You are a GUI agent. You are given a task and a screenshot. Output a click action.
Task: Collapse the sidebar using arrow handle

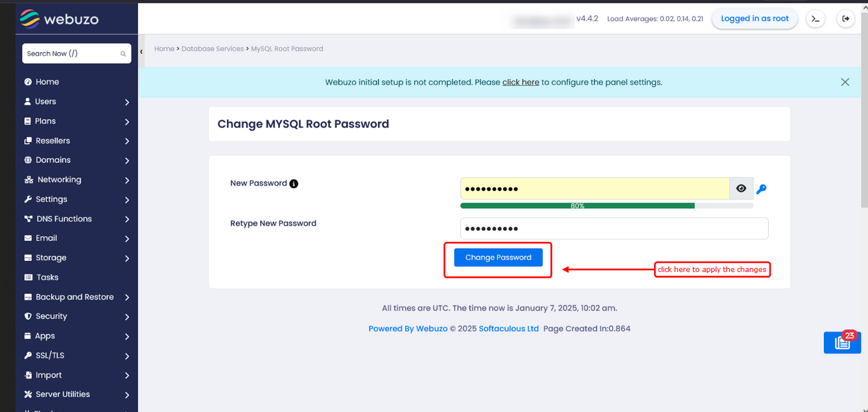point(141,52)
